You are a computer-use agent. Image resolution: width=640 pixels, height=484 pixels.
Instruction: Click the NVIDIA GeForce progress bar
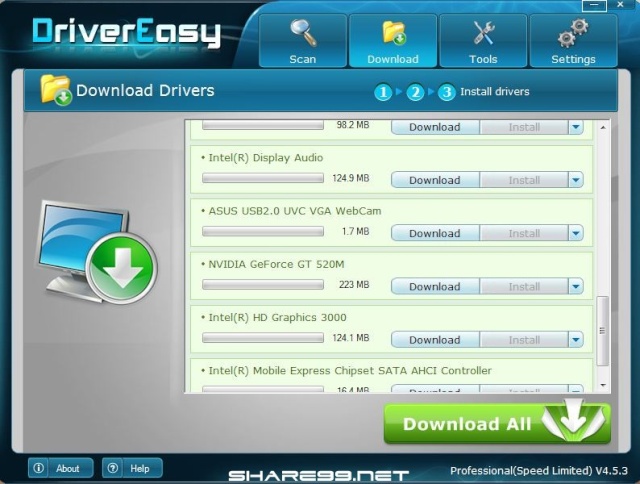(263, 284)
